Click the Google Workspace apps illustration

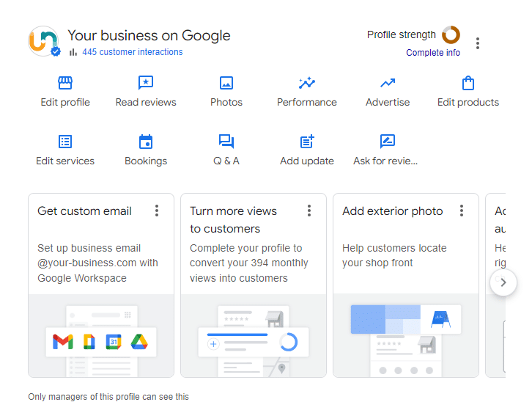(x=101, y=335)
